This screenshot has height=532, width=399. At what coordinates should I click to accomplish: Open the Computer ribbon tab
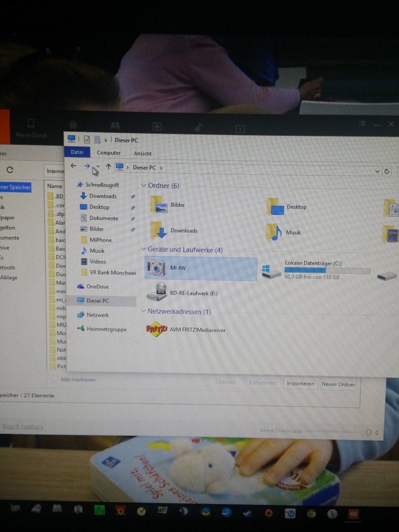[108, 153]
